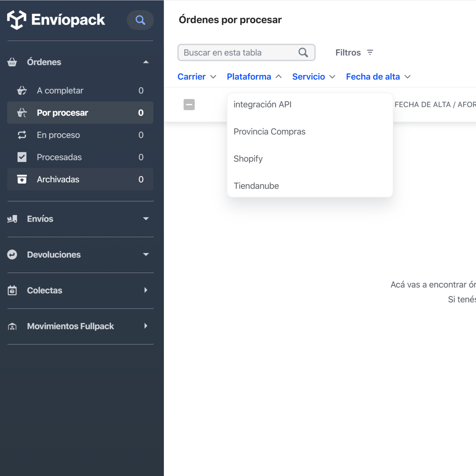Viewport: 476px width, 476px height.
Task: Click the magnifier inside table search field
Action: 303,52
